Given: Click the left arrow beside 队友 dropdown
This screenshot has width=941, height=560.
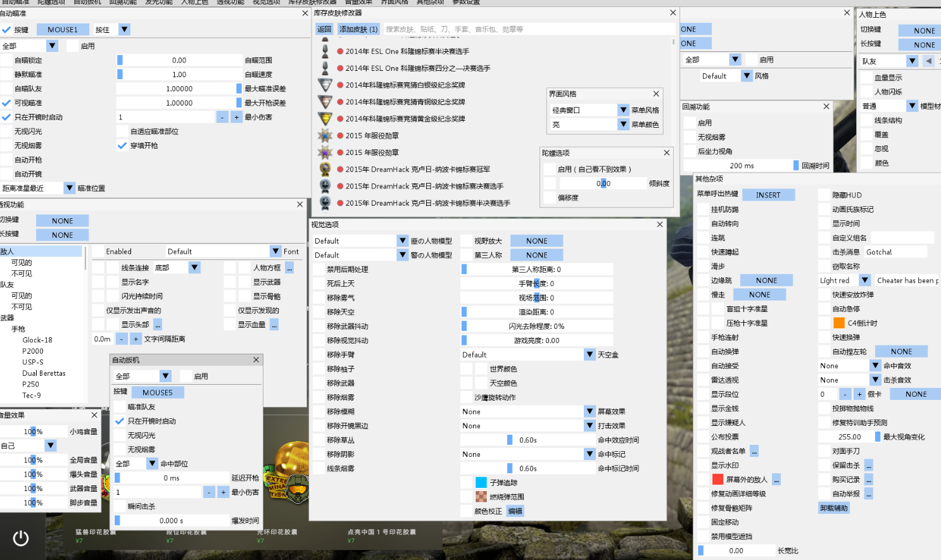Looking at the screenshot, I should pos(928,61).
